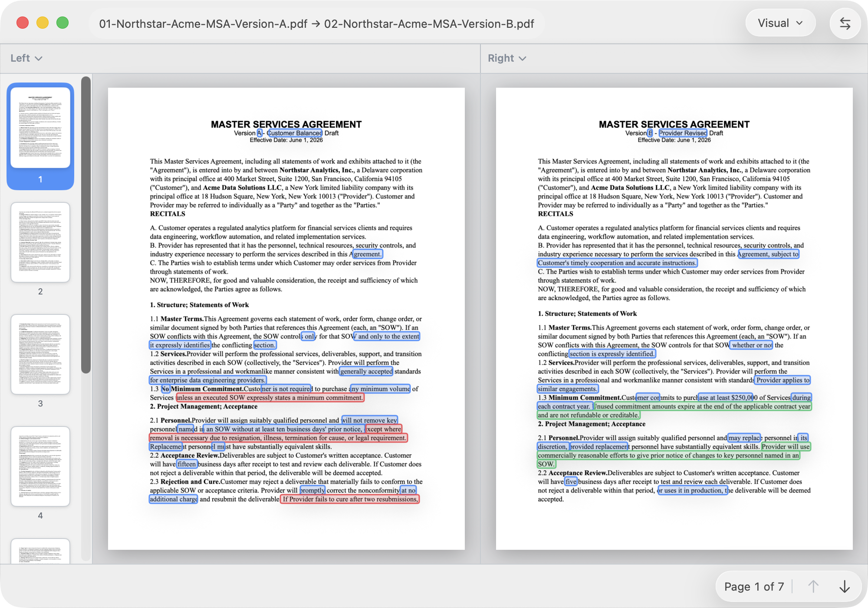Viewport: 868px width, 608px height.
Task: Click 'generally accepted' highlight in left document
Action: coord(366,371)
